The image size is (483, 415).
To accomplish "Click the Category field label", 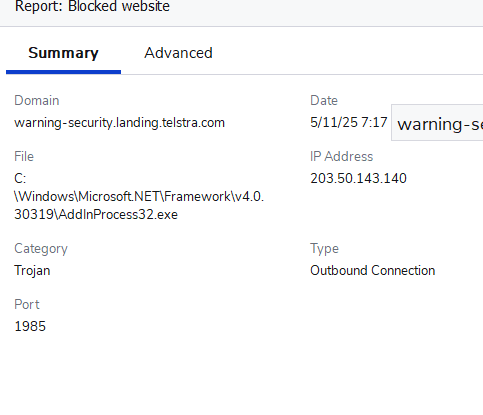I will point(41,249).
